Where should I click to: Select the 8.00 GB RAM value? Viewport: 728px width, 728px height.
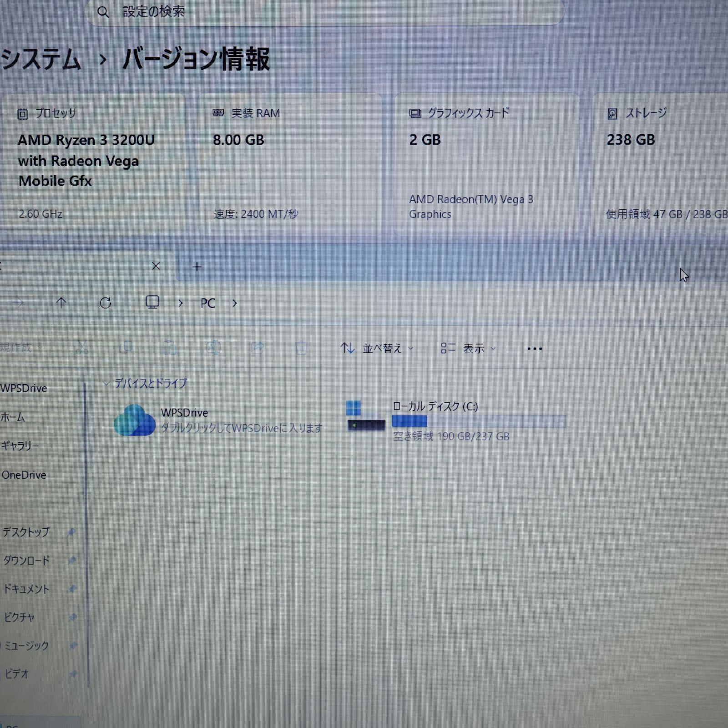tap(238, 140)
